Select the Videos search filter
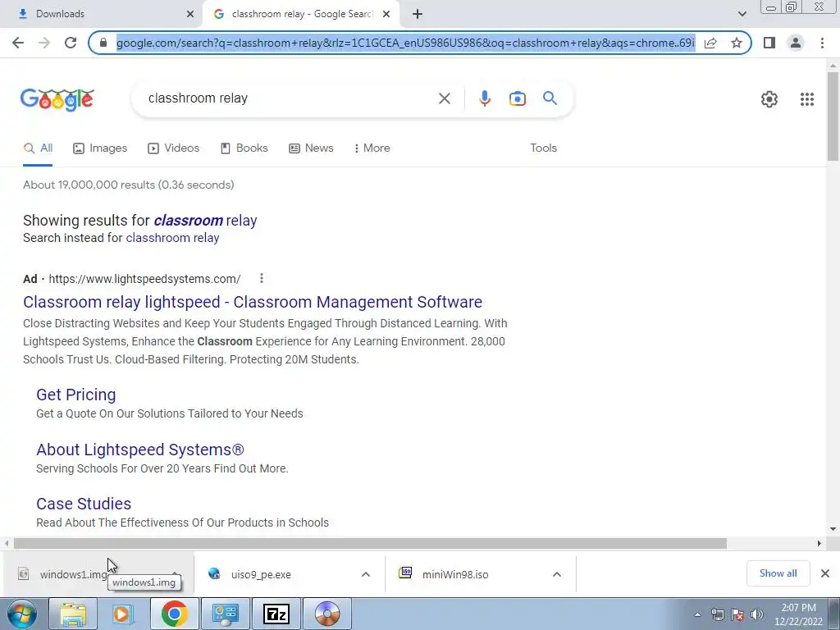Image resolution: width=840 pixels, height=630 pixels. [x=174, y=148]
